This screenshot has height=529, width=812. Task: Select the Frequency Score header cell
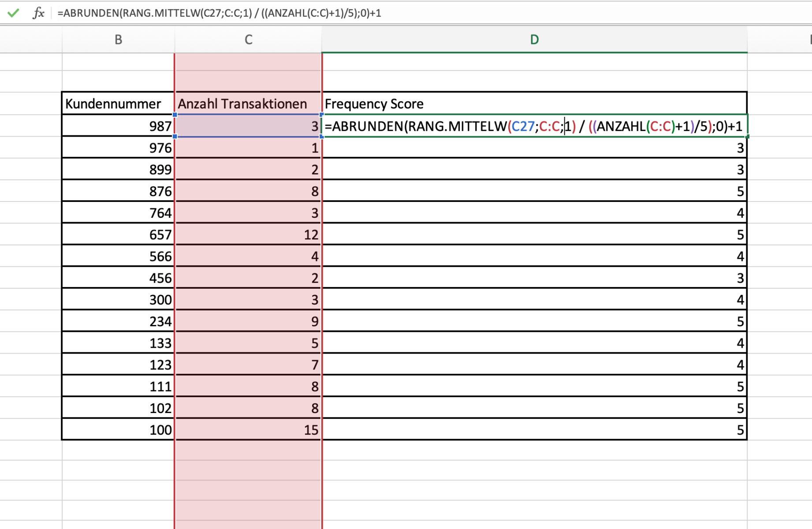tap(534, 104)
